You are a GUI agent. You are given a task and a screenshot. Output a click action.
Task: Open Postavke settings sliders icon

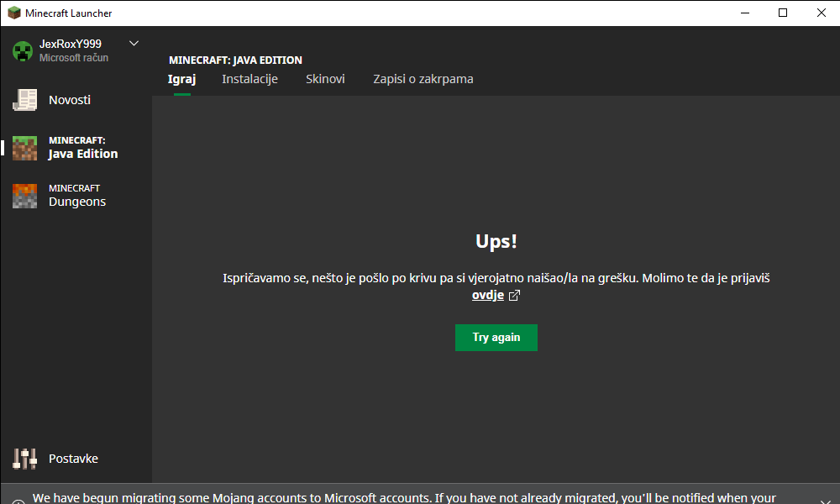pos(24,459)
